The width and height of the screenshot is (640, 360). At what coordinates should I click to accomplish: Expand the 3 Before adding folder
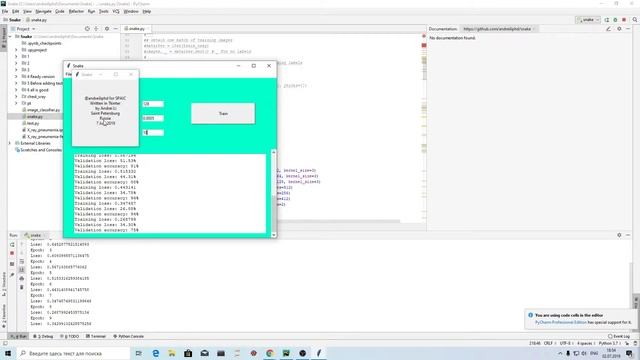pyautogui.click(x=16, y=83)
